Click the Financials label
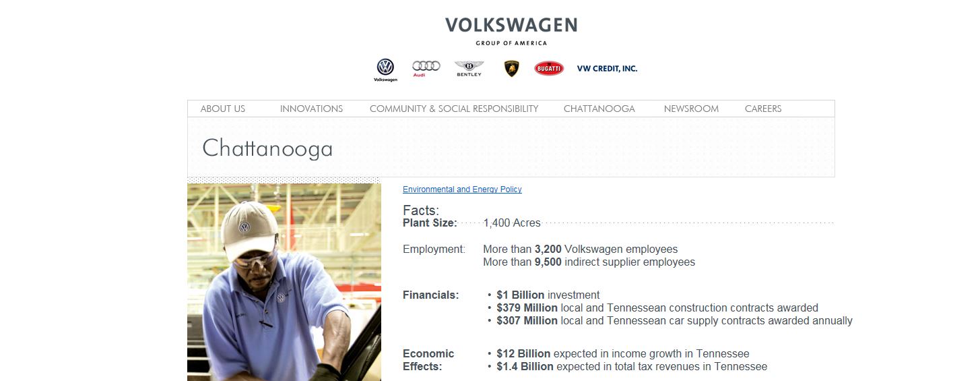The height and width of the screenshot is (381, 980). pos(430,295)
